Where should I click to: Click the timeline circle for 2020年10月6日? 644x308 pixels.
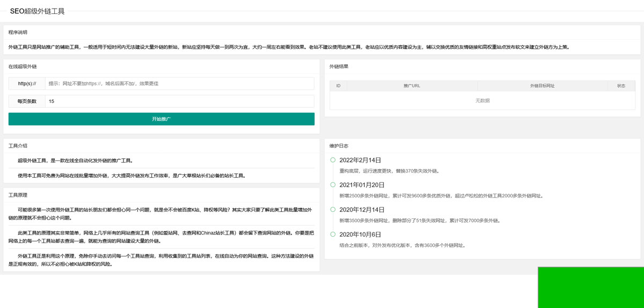(x=333, y=234)
